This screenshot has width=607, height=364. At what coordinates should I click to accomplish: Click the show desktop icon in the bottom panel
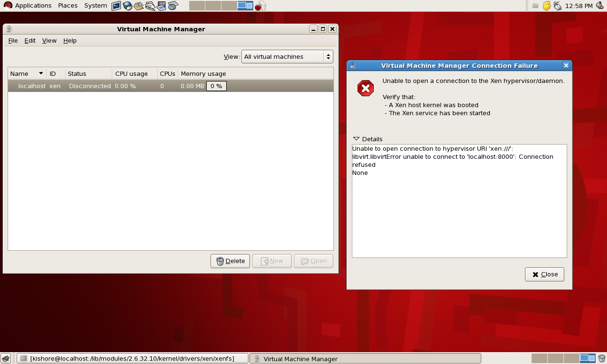6,358
